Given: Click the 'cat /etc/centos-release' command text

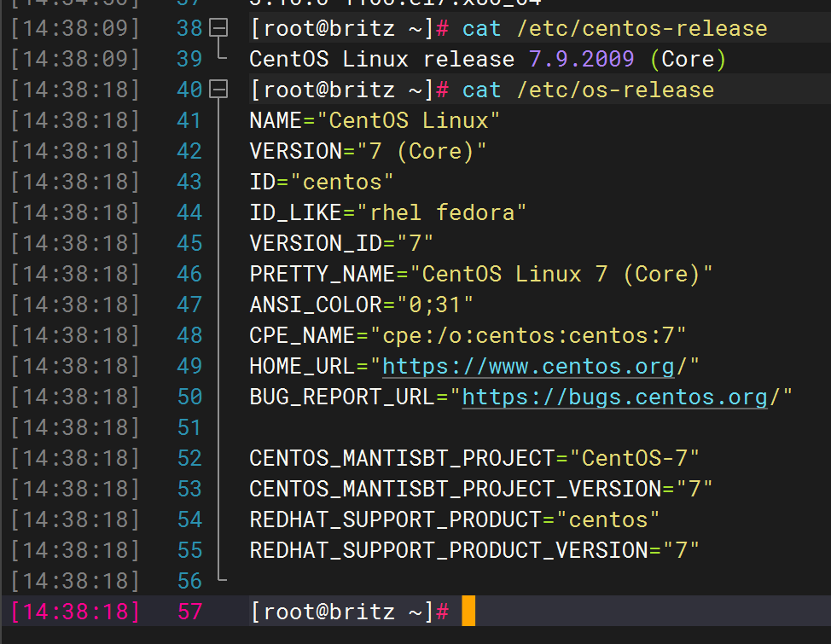Looking at the screenshot, I should [x=615, y=28].
